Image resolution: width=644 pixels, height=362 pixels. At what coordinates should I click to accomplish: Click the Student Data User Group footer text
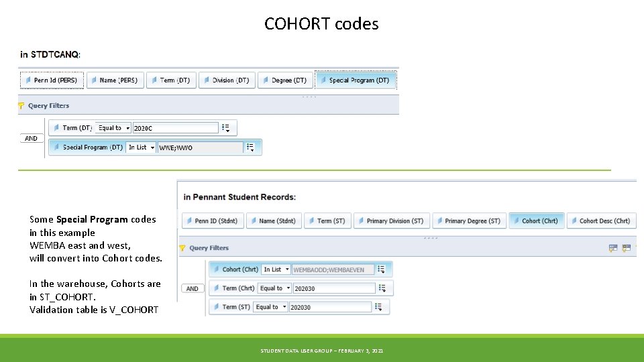coord(322,351)
